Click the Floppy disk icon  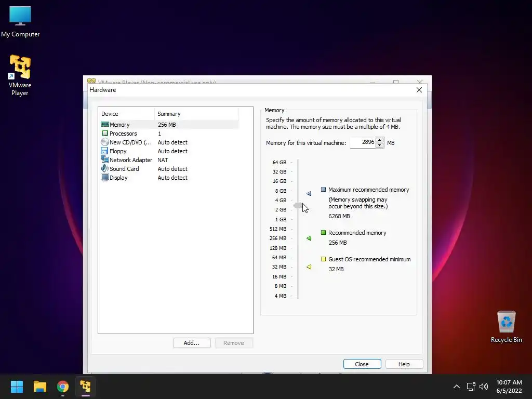104,151
